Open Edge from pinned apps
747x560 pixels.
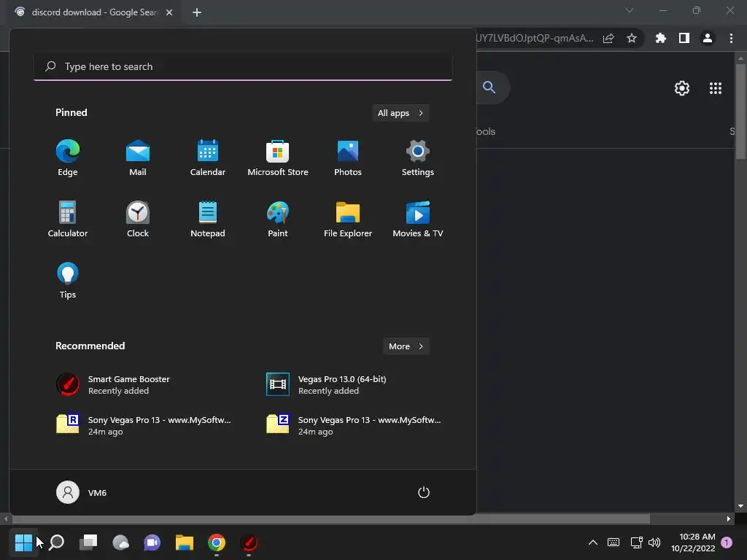click(x=68, y=158)
